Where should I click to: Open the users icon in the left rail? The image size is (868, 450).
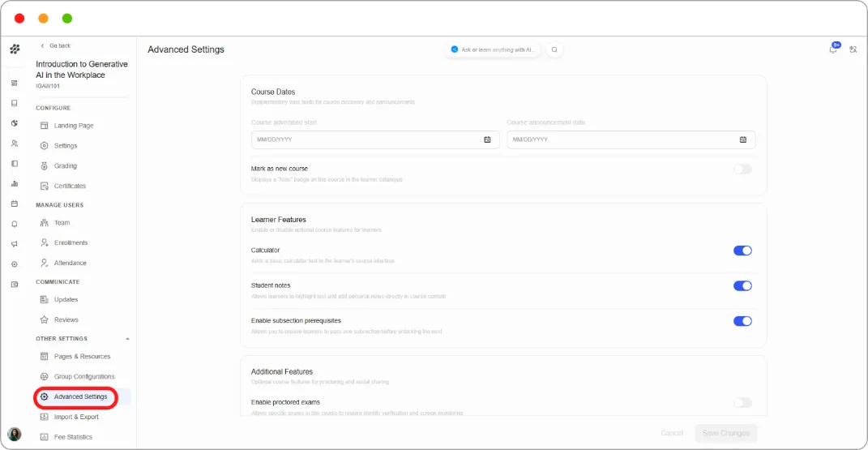point(15,144)
